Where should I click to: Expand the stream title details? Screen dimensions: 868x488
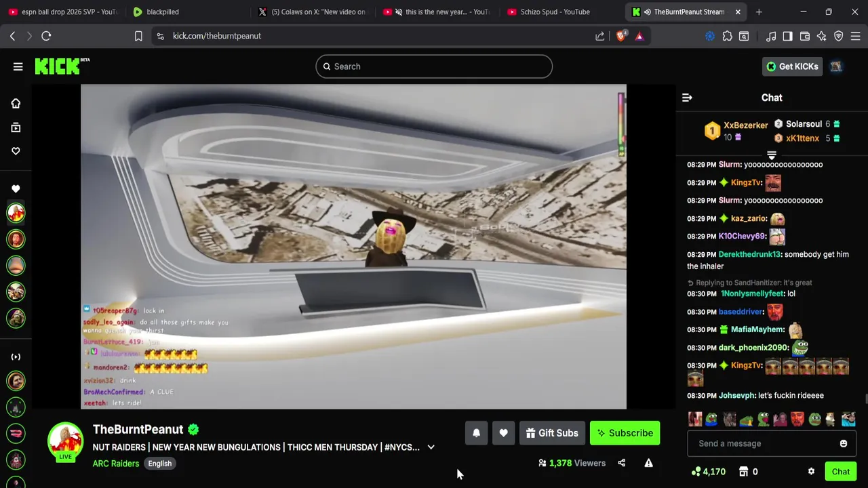click(431, 447)
